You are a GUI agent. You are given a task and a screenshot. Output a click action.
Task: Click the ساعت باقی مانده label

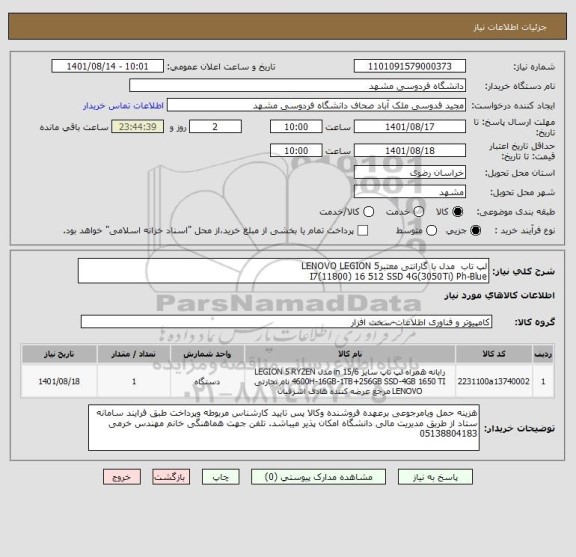point(74,127)
